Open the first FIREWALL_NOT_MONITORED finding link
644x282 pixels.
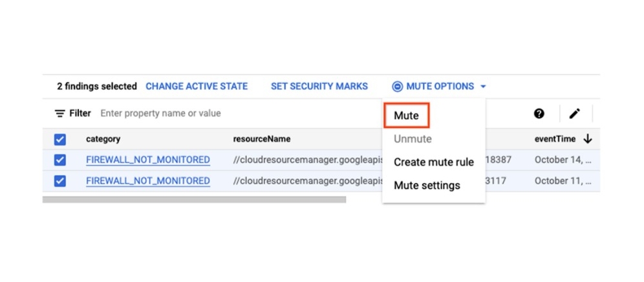pyautogui.click(x=147, y=160)
